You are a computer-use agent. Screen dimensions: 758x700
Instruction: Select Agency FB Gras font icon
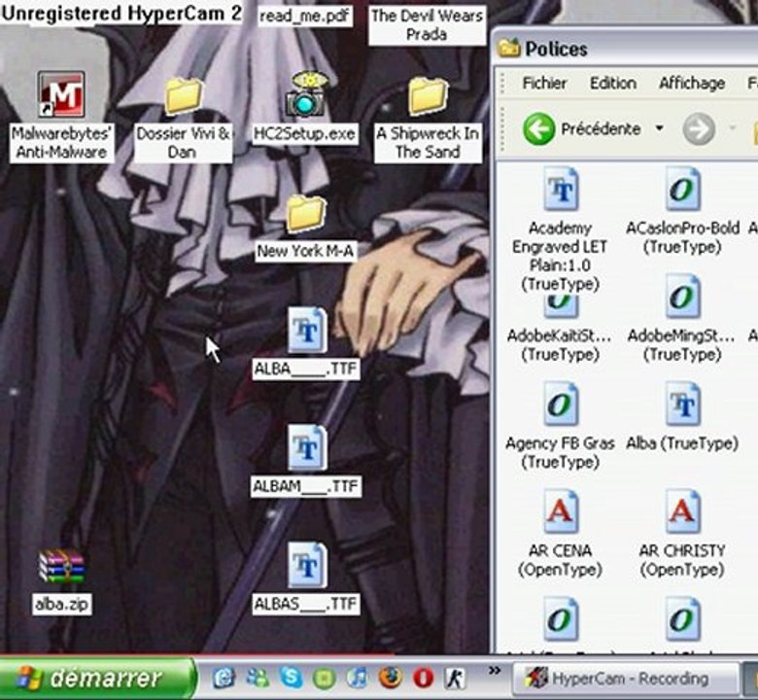561,403
